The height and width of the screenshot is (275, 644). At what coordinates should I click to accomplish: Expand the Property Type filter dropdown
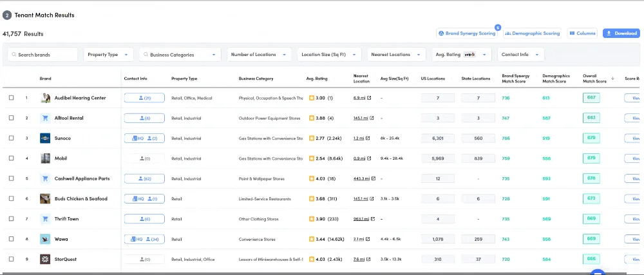coord(108,55)
